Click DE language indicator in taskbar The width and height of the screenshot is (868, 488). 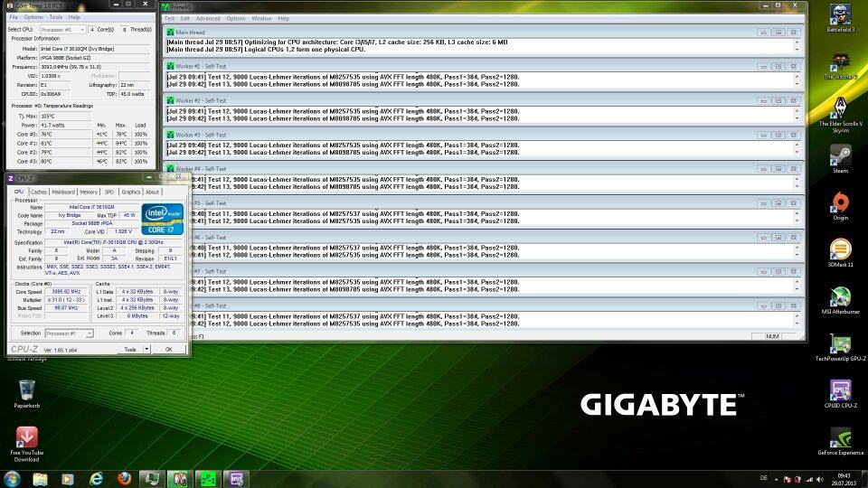point(763,478)
